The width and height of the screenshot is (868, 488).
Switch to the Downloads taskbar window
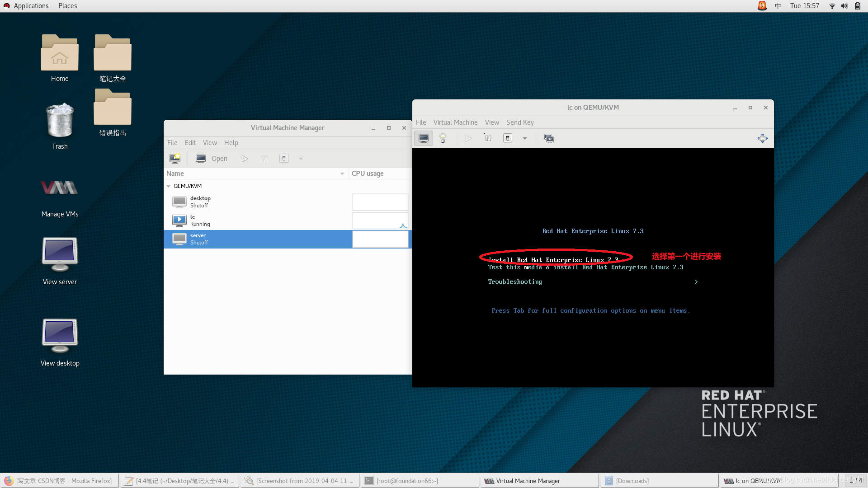[660, 481]
